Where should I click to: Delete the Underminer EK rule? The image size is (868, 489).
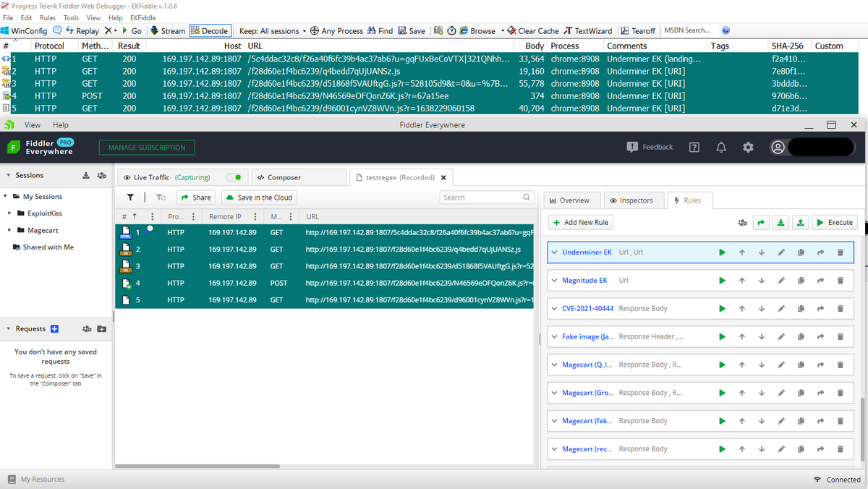[840, 252]
